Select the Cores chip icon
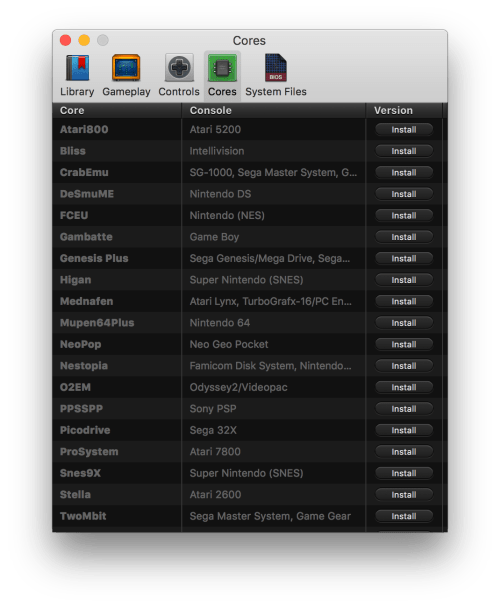 coord(222,68)
